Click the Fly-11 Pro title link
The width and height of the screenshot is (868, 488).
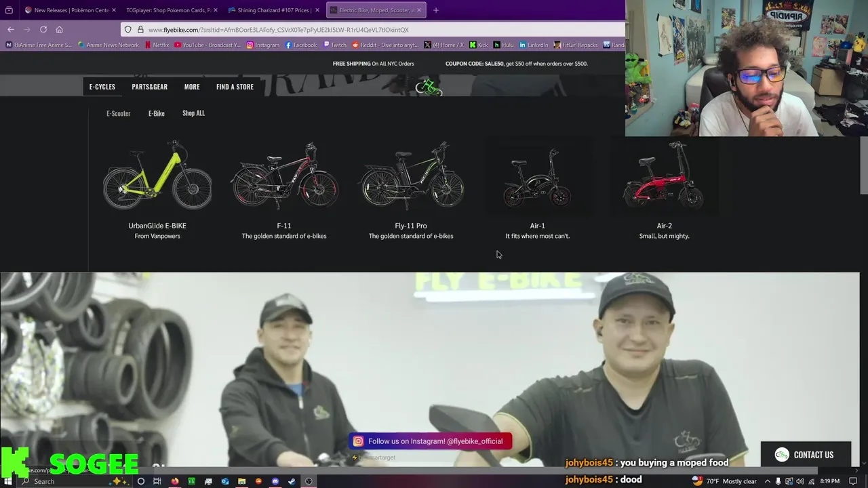[411, 226]
